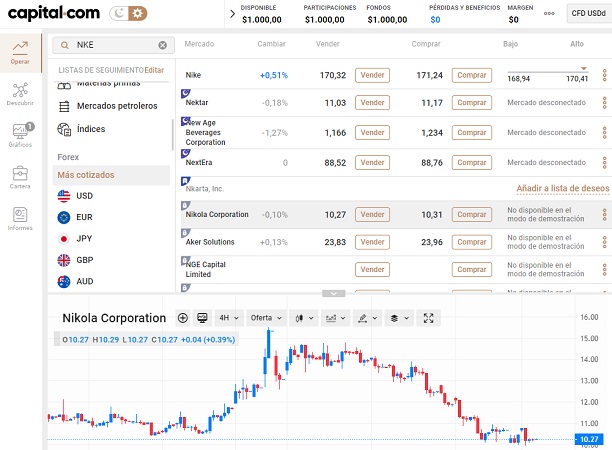Image resolution: width=612 pixels, height=450 pixels.
Task: Click Añadir a lista de deseos link
Action: pyautogui.click(x=563, y=189)
